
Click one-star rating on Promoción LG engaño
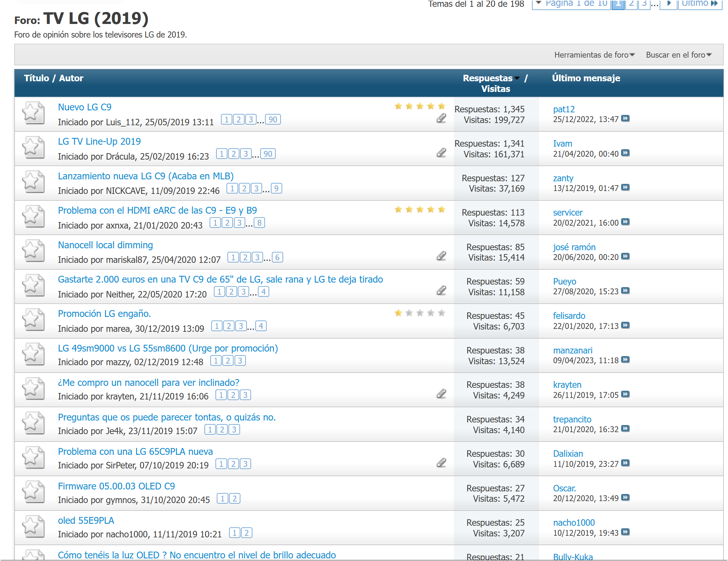pyautogui.click(x=420, y=313)
